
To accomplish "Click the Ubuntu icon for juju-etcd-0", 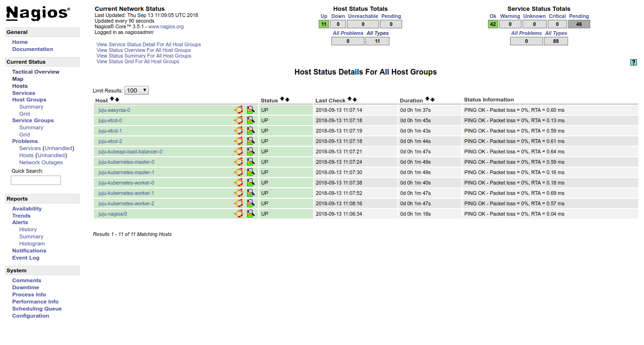I will [x=239, y=120].
